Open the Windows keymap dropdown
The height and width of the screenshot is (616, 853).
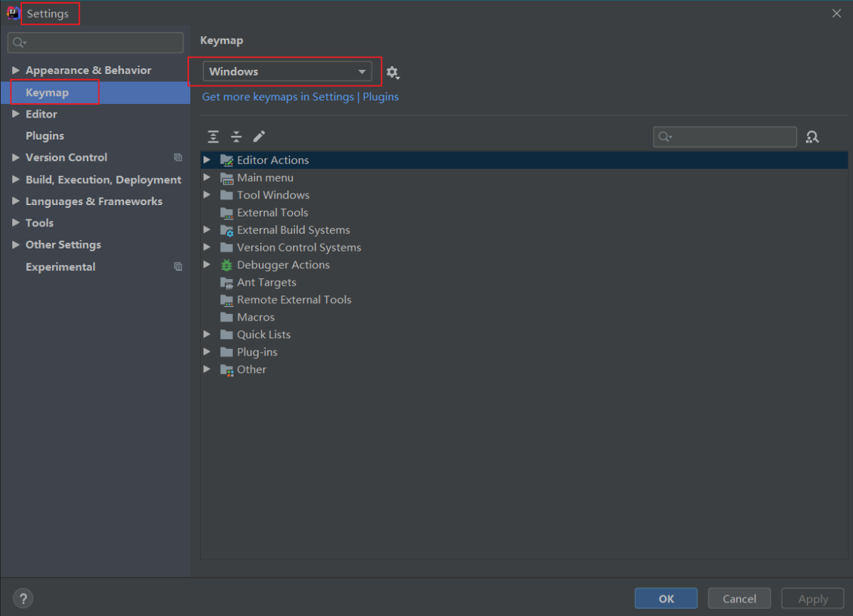[287, 72]
